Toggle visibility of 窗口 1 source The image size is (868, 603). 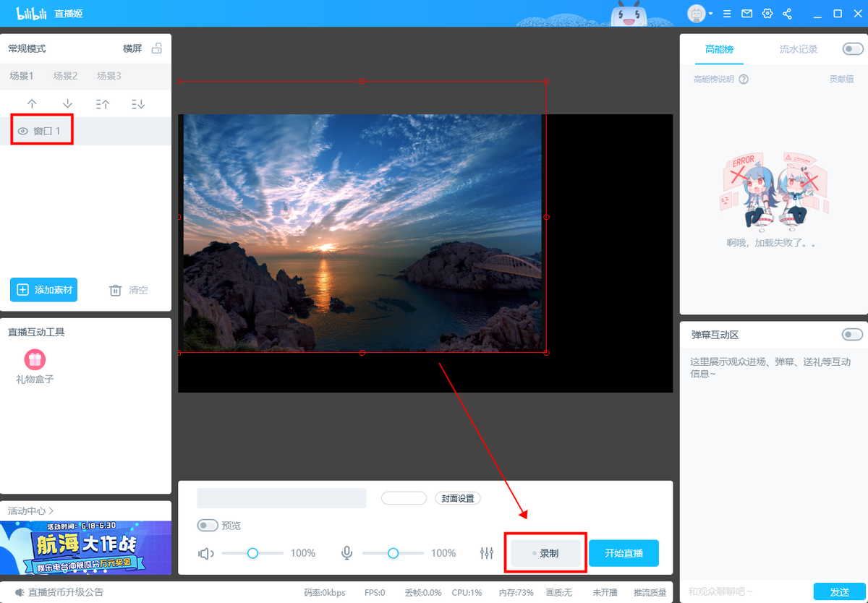pos(22,131)
